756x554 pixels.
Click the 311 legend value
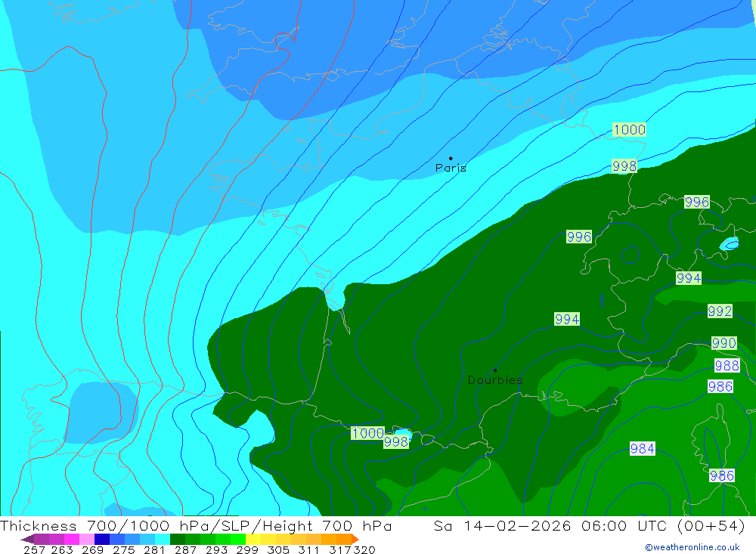click(x=308, y=549)
